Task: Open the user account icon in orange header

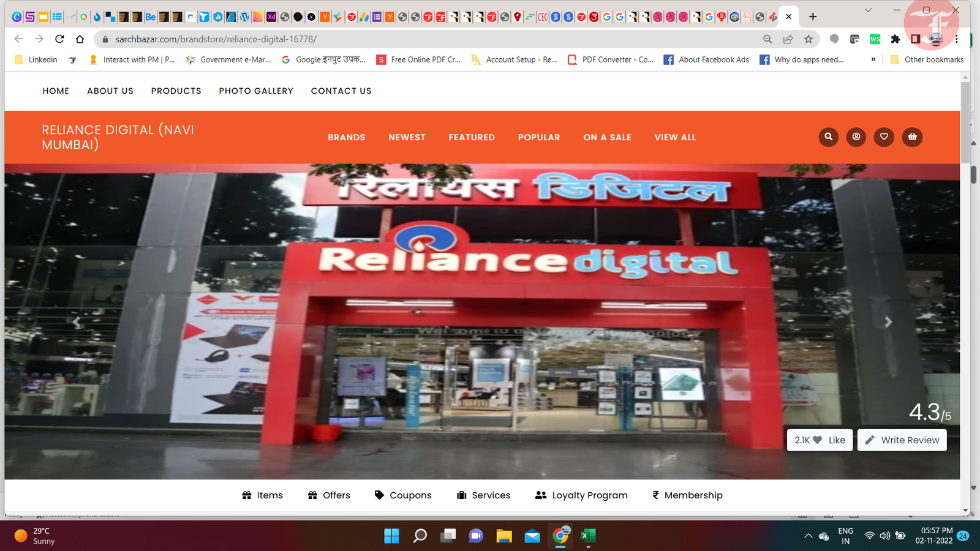Action: pyautogui.click(x=856, y=137)
